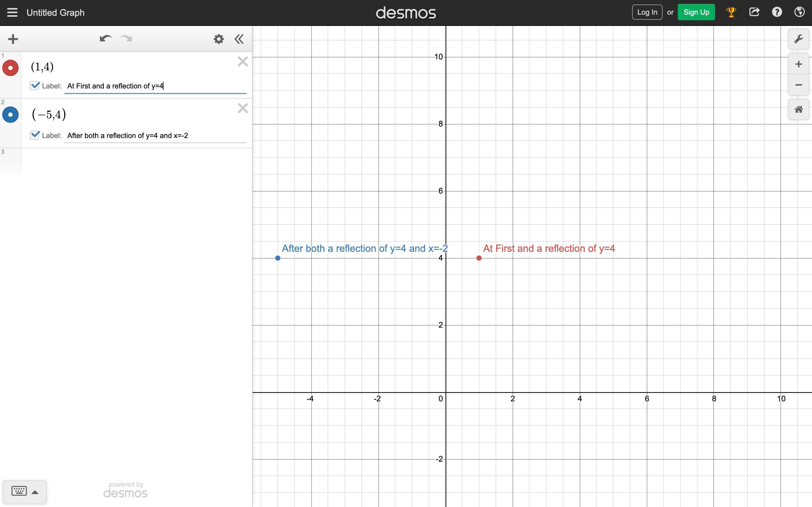The image size is (812, 507).
Task: Click the Log In button
Action: (x=647, y=12)
